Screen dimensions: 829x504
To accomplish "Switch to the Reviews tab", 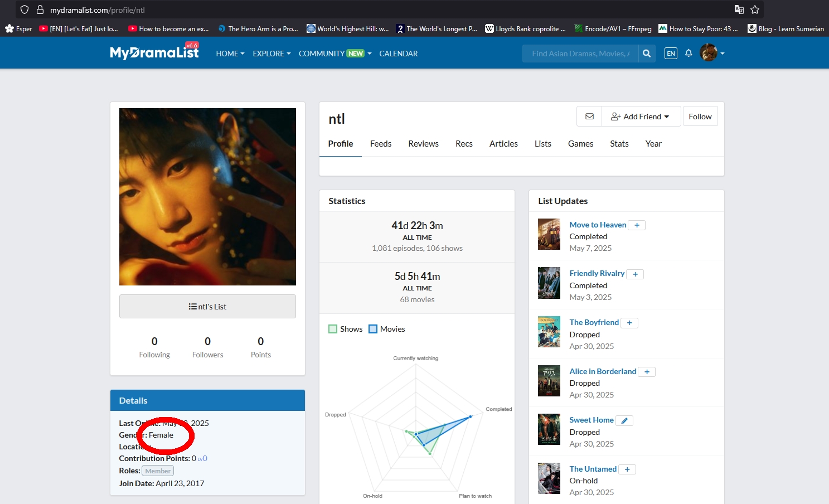I will [x=424, y=144].
